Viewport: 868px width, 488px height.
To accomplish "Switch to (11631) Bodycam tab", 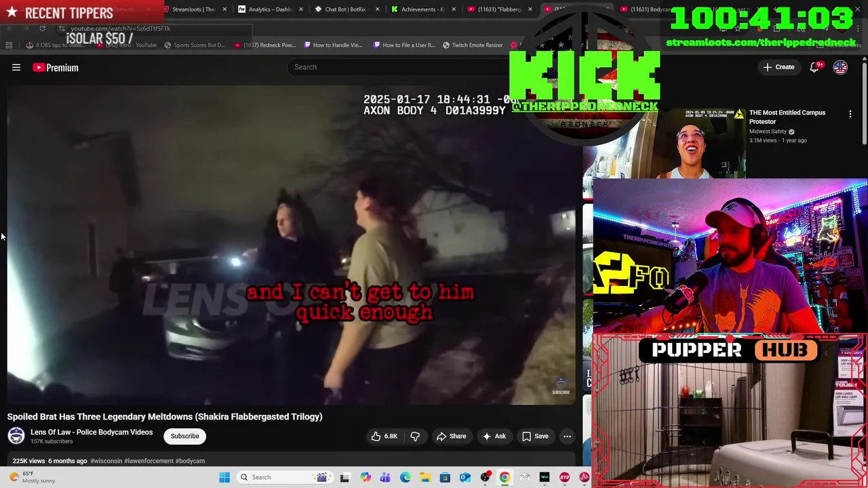I will pyautogui.click(x=650, y=9).
